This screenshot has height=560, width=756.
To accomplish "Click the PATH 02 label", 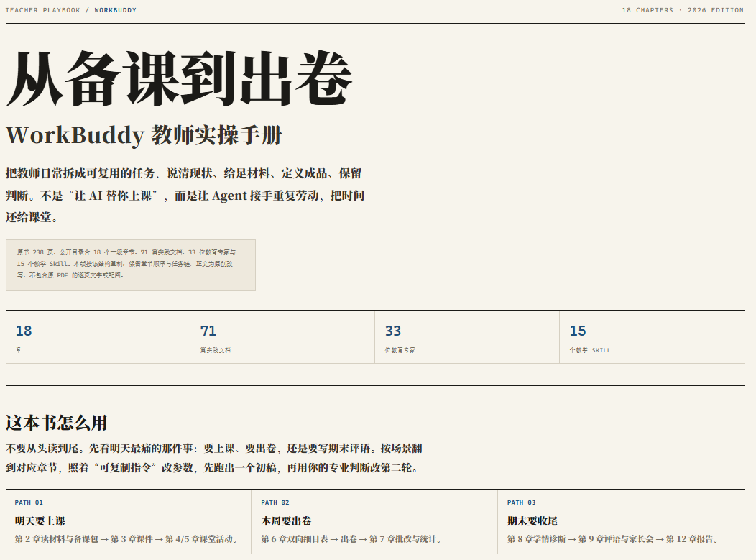I will pos(275,502).
